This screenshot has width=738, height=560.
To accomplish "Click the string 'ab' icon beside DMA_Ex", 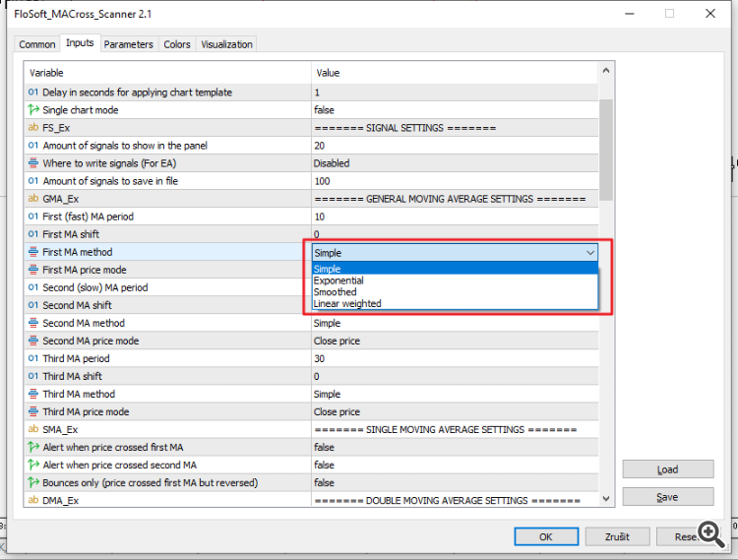I will (x=32, y=500).
